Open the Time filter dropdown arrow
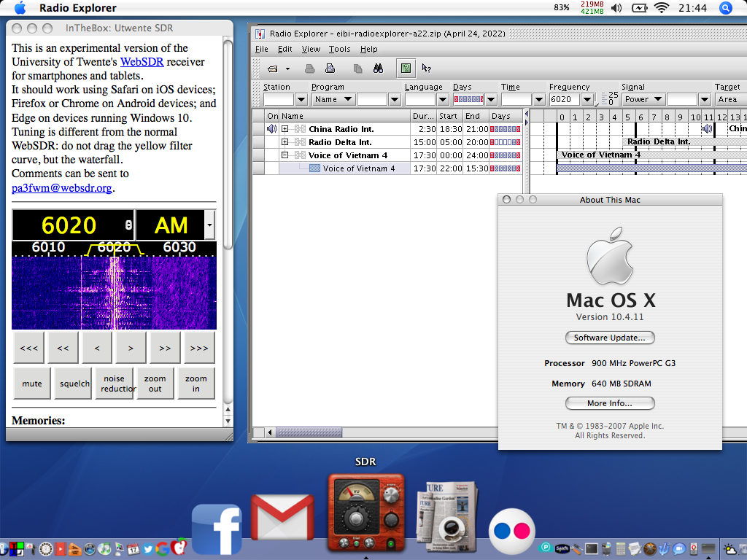This screenshot has height=560, width=747. coord(539,99)
